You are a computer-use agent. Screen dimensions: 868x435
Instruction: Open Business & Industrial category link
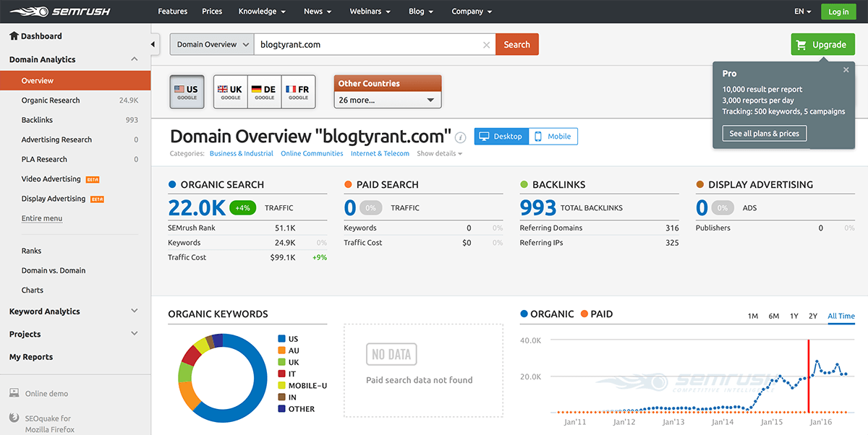point(242,153)
